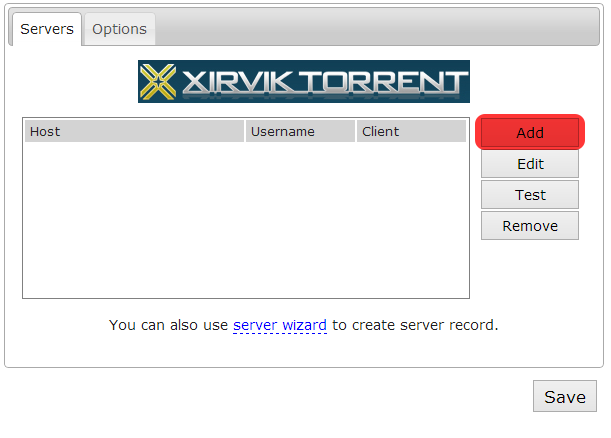Remove the selected server
Screen dimensions: 611x438
coord(530,226)
